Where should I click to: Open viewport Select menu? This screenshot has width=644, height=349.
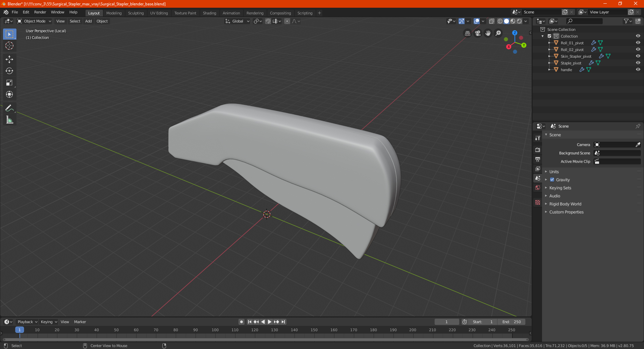point(75,21)
